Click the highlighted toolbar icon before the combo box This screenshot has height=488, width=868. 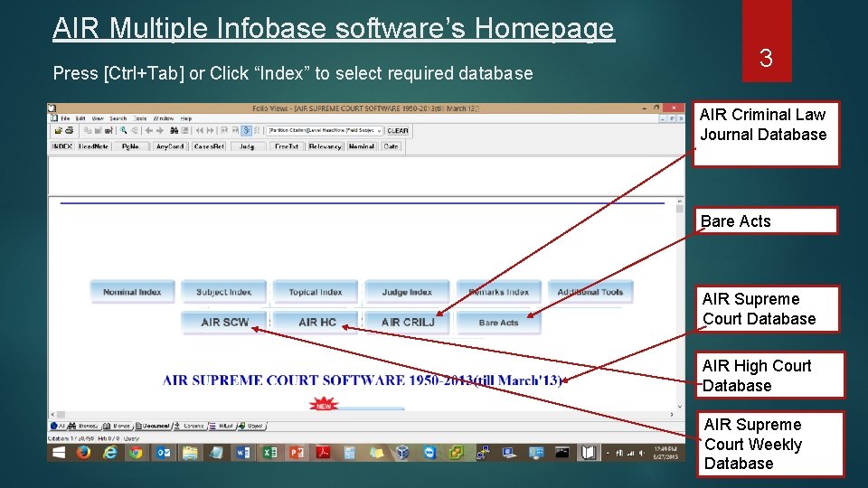[246, 130]
